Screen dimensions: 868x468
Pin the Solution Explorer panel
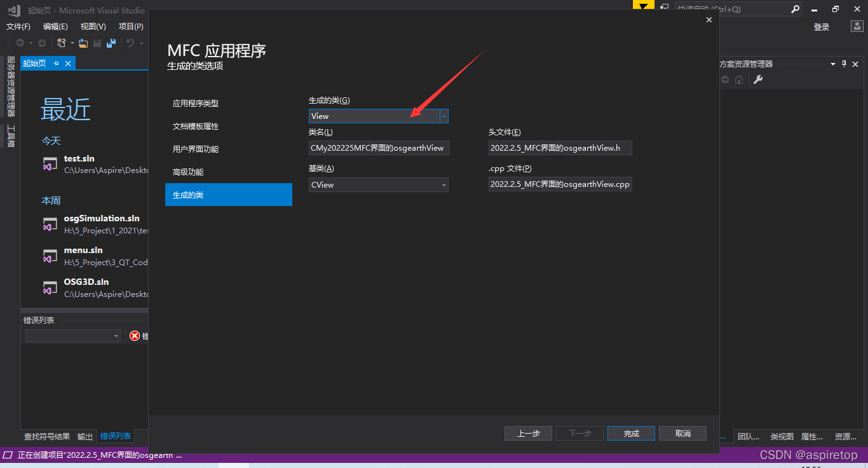[844, 64]
